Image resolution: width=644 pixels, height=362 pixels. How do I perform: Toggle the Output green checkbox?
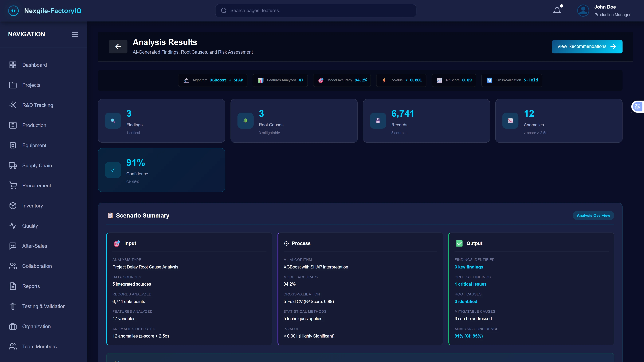click(459, 243)
